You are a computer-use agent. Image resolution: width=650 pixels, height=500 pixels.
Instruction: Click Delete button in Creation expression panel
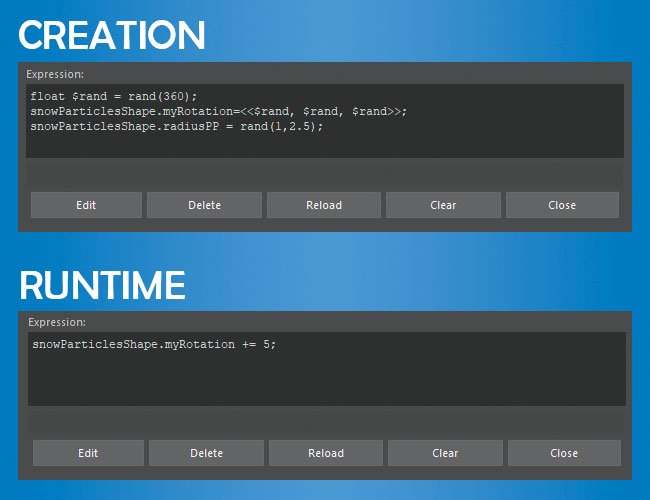(x=204, y=205)
